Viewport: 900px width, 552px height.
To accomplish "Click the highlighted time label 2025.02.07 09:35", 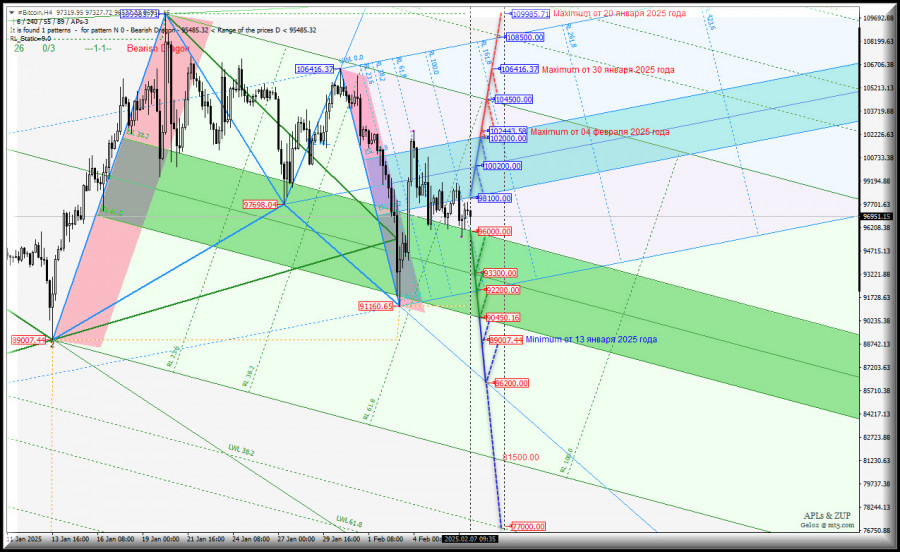I will tap(470, 539).
